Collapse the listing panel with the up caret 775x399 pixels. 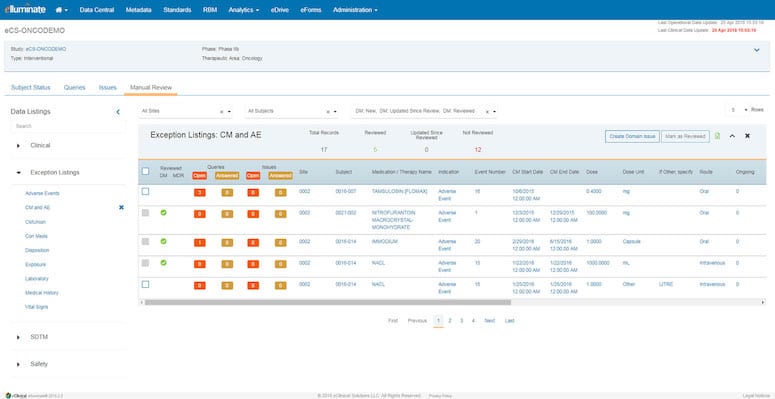tap(732, 136)
